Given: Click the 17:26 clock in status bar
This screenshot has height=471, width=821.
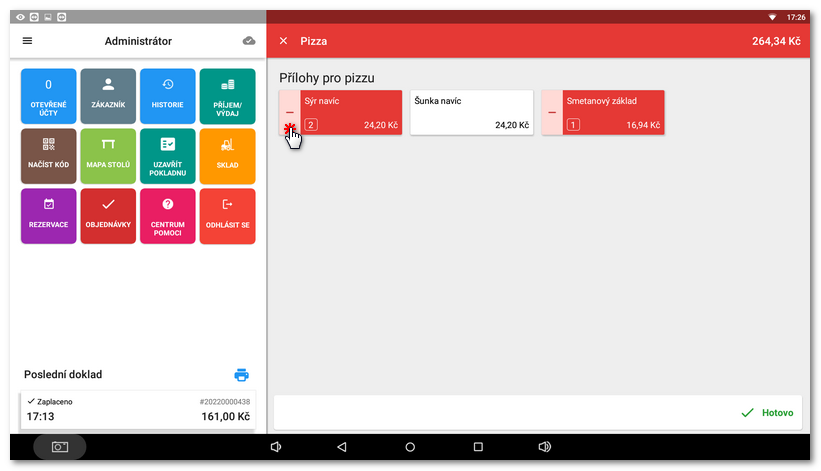Looking at the screenshot, I should [796, 17].
